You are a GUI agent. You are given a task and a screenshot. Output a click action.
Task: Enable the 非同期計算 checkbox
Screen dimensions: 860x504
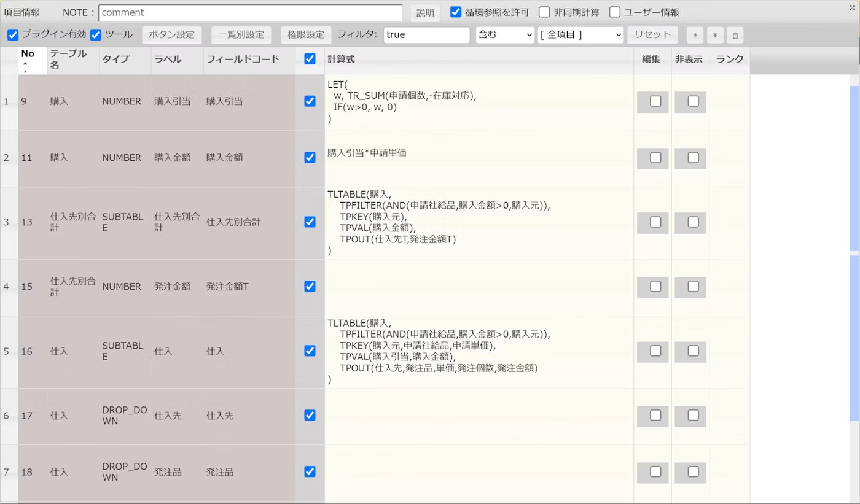pos(544,12)
